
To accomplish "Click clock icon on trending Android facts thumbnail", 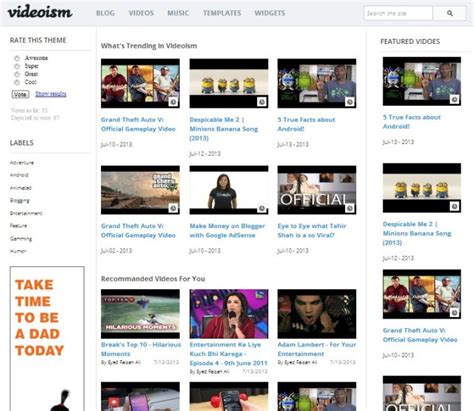I will coord(349,102).
